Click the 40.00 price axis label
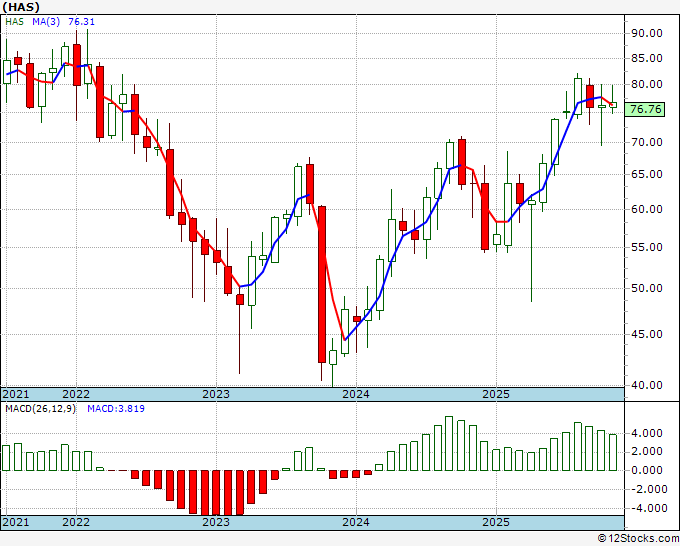Image resolution: width=680 pixels, height=546 pixels. tap(647, 385)
